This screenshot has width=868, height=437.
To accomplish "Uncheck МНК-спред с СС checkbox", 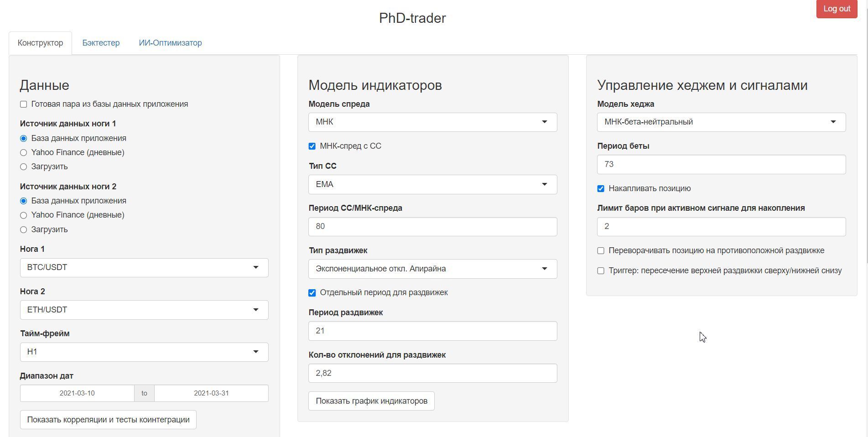I will coord(312,146).
